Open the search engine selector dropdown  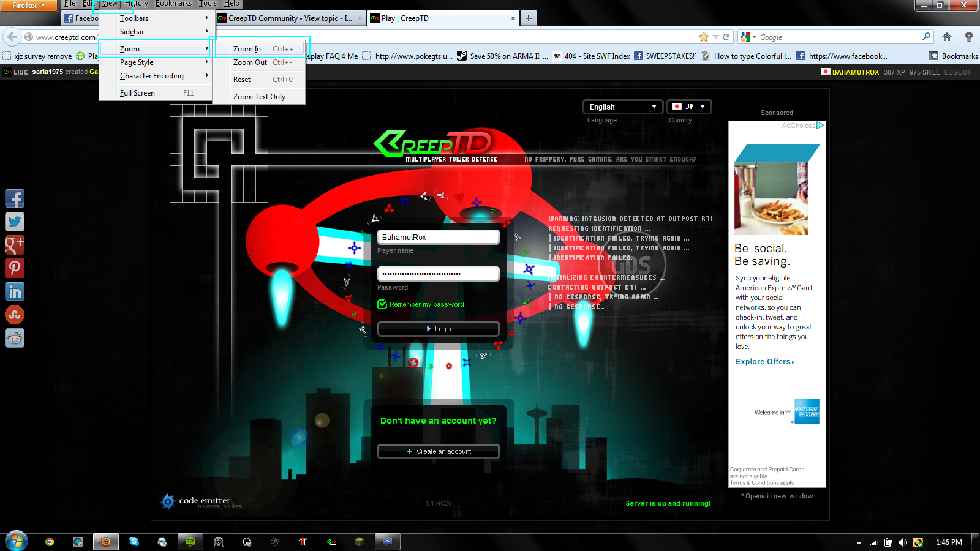pos(748,37)
